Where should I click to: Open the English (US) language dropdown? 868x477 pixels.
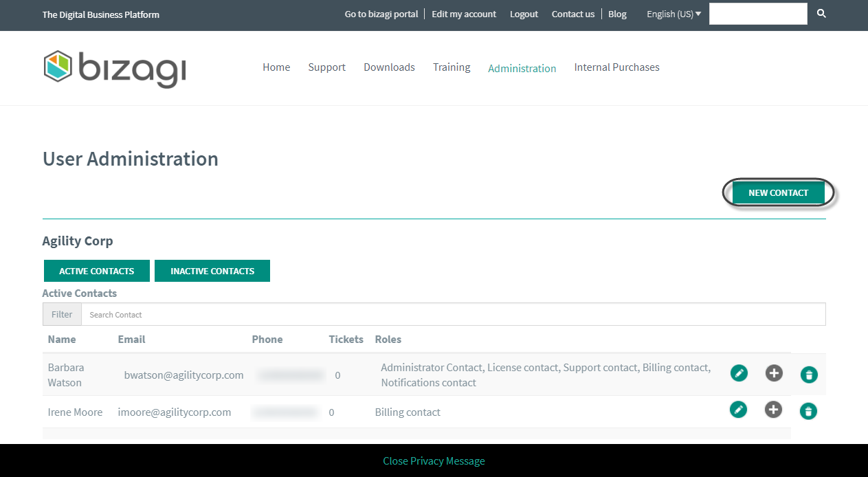coord(674,14)
